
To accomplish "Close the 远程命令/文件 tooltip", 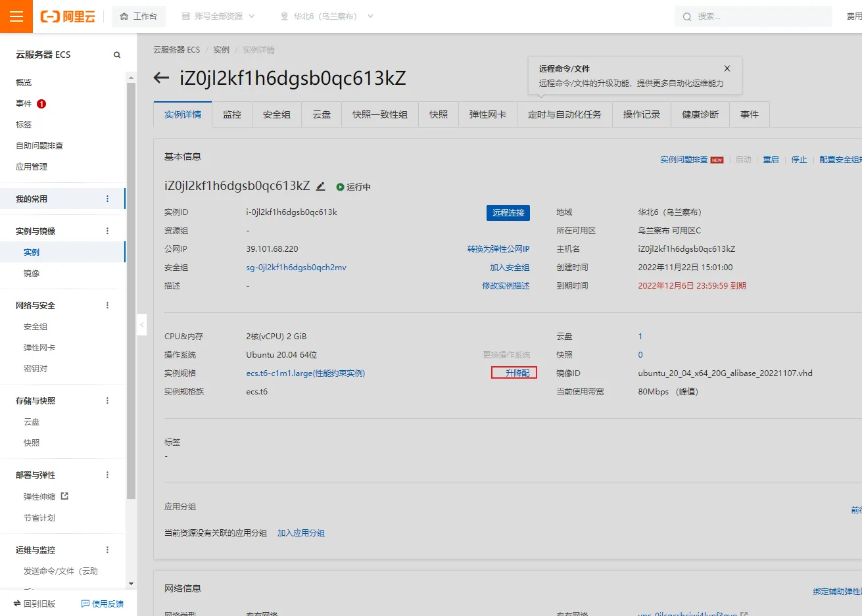I will [x=727, y=68].
